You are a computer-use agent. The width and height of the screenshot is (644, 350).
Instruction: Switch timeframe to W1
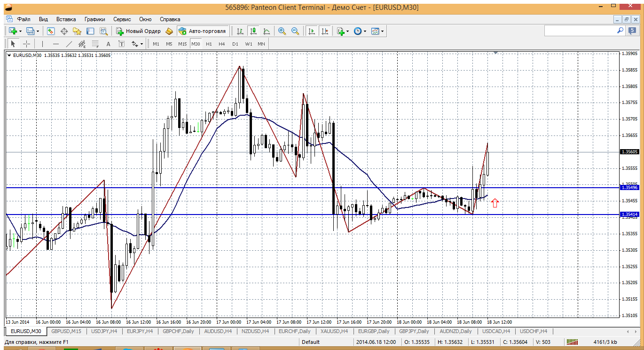(249, 44)
